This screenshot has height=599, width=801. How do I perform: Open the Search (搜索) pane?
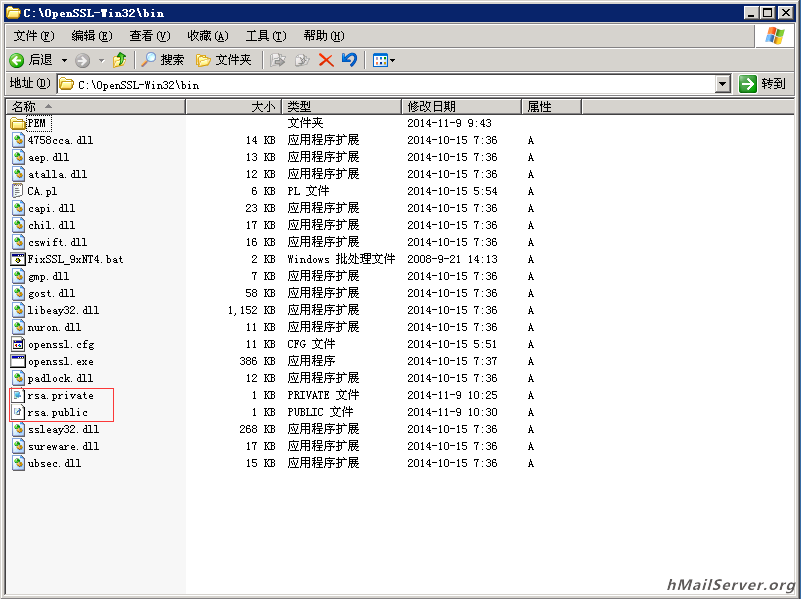[163, 60]
